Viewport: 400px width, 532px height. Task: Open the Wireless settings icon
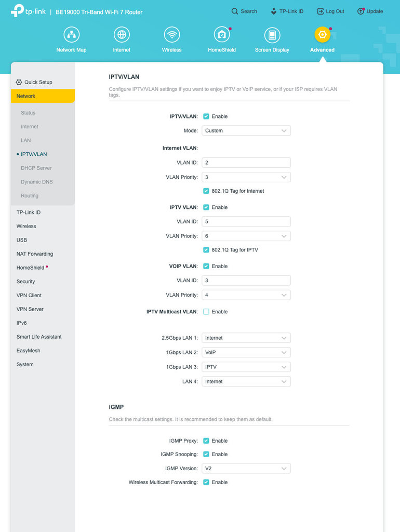[171, 35]
